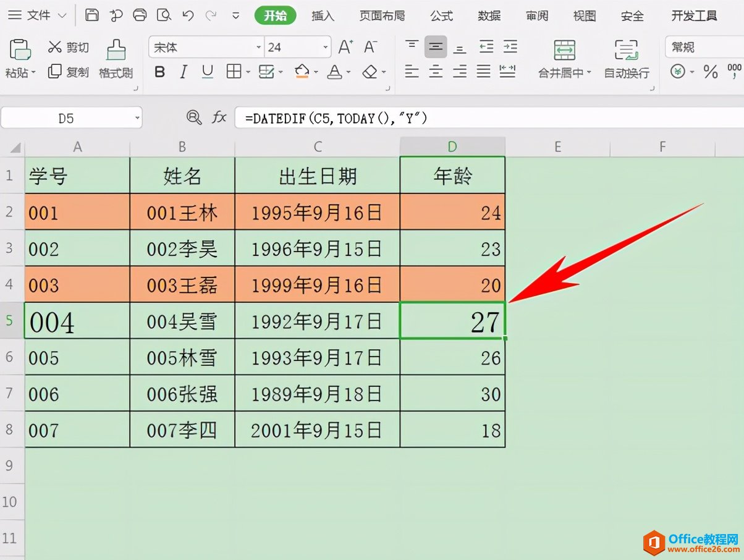The height and width of the screenshot is (560, 744).
Task: Redo the last undone action
Action: point(211,15)
